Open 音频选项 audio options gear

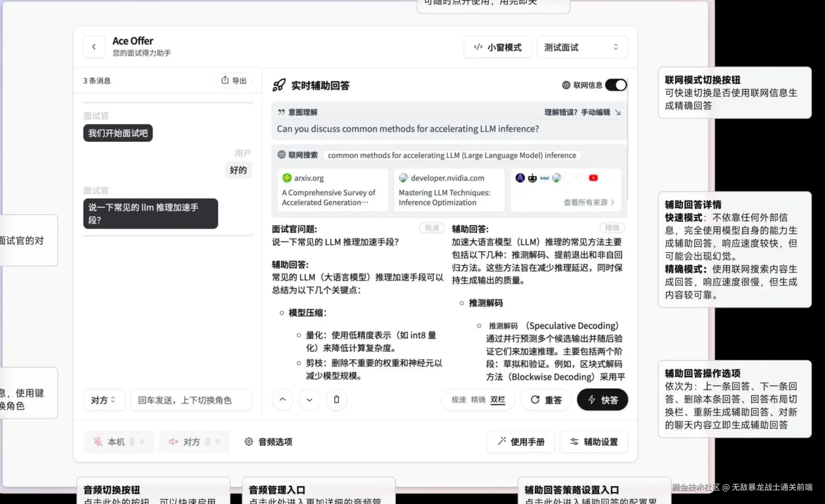point(268,442)
